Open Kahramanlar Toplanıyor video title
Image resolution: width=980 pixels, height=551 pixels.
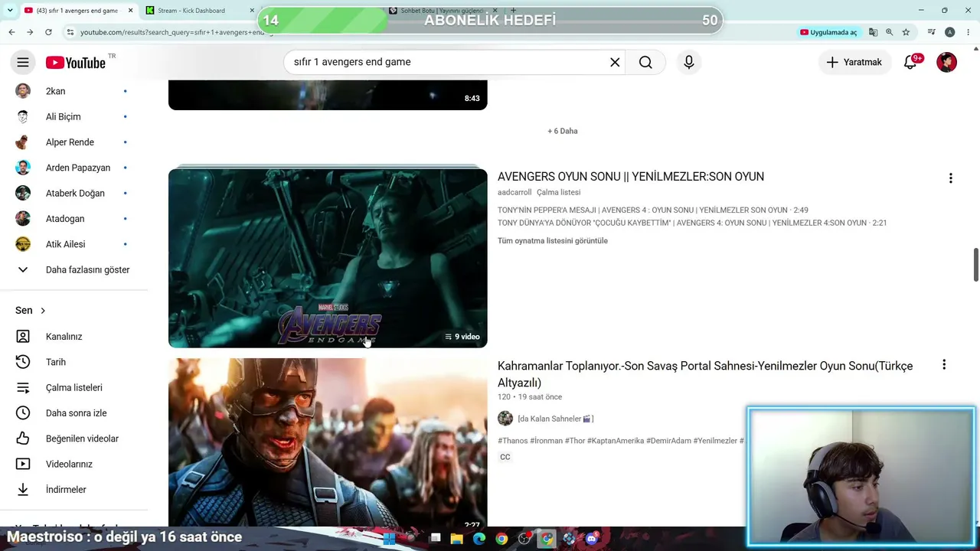pos(705,374)
